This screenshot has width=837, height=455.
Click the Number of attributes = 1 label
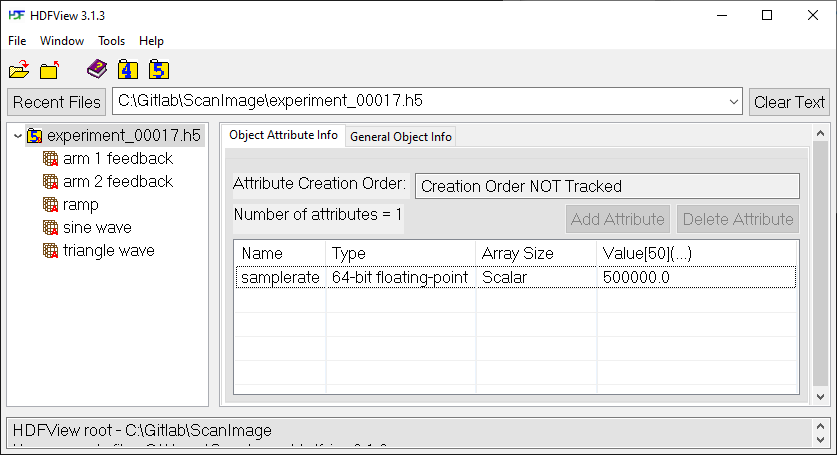(x=318, y=215)
